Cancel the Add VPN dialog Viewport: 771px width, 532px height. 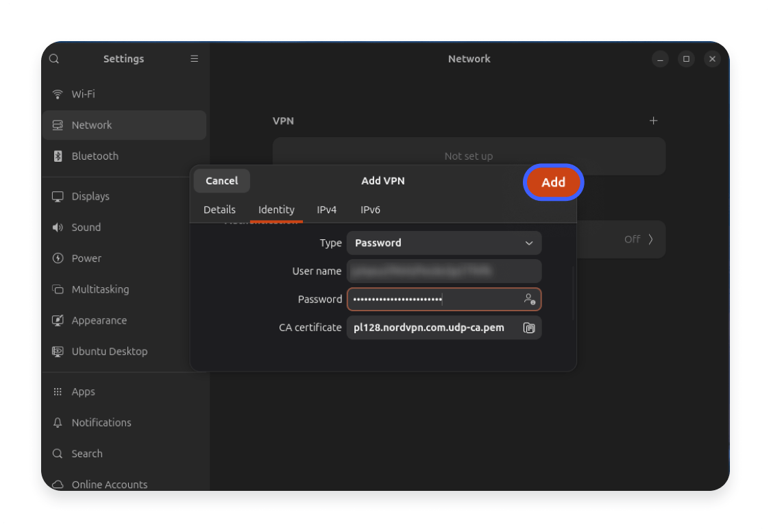pos(221,180)
